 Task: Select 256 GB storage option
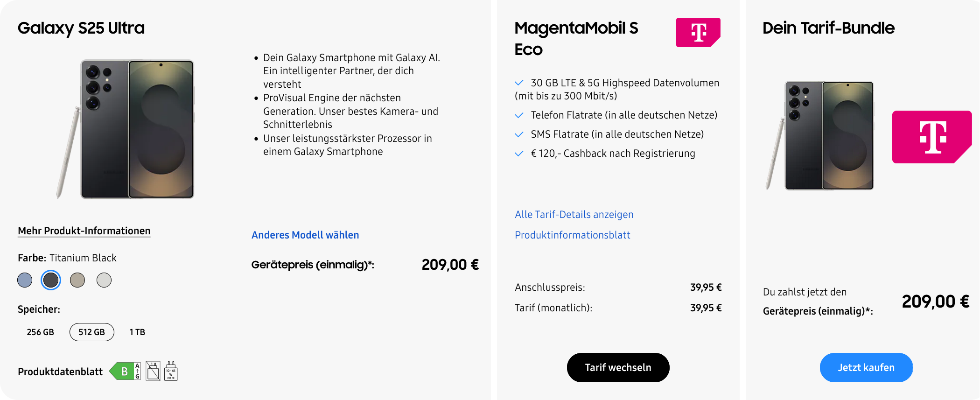(x=41, y=332)
